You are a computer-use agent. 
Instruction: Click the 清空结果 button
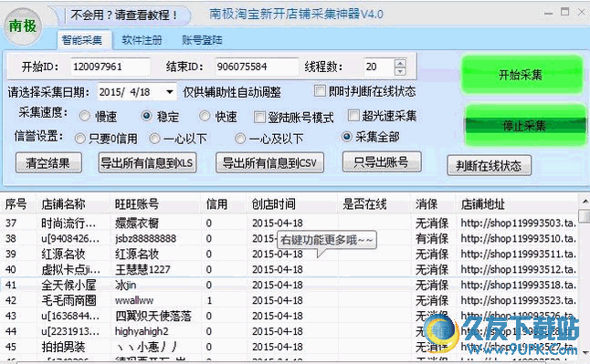tap(48, 162)
